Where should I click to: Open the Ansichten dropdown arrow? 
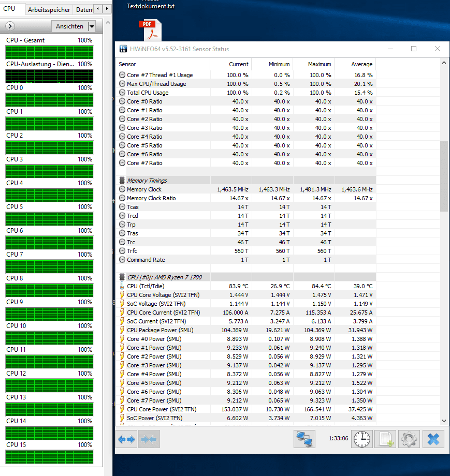click(x=92, y=26)
